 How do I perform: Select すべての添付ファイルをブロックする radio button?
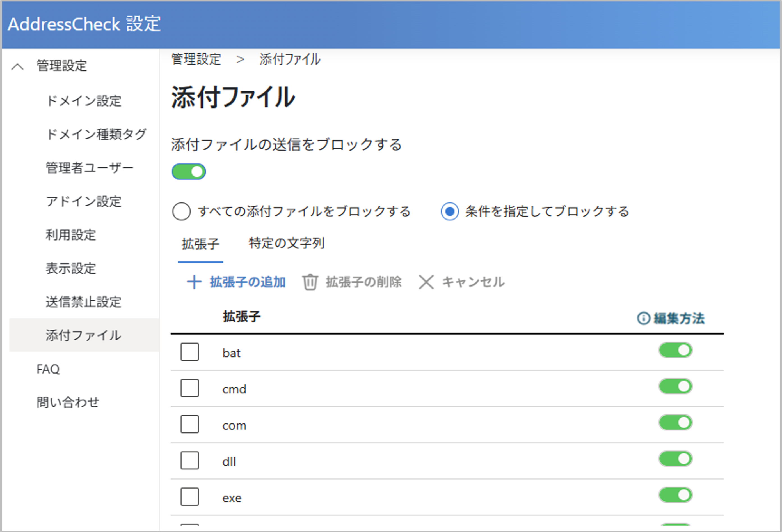[x=181, y=211]
